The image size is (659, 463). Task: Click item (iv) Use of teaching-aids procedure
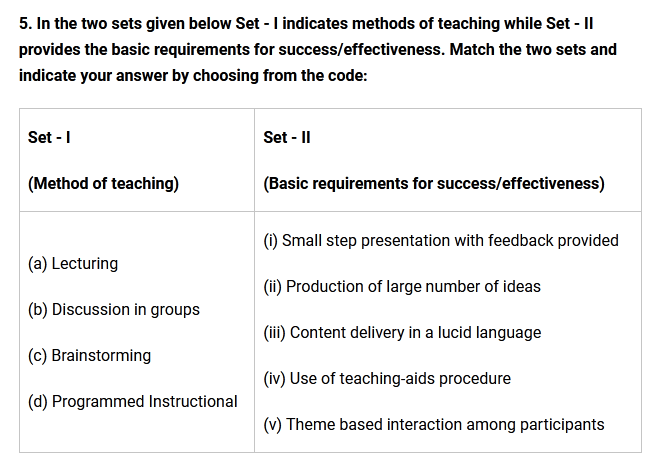pos(386,379)
